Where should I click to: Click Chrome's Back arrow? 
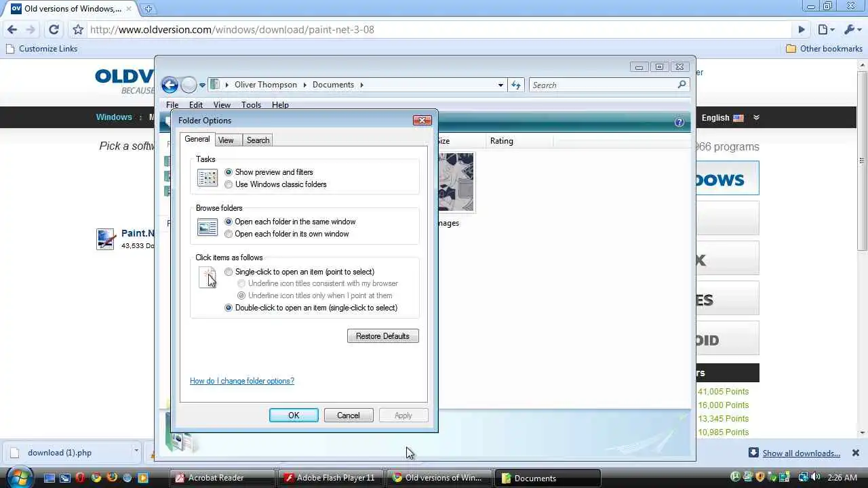click(x=12, y=29)
